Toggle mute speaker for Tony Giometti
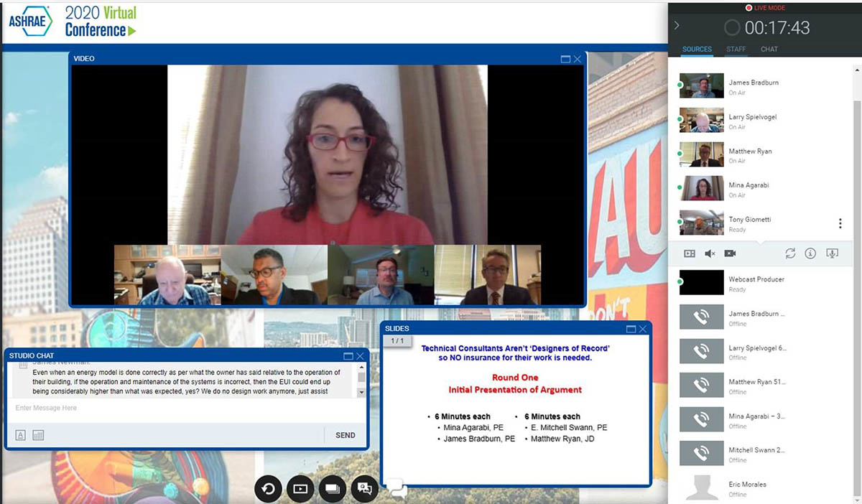 point(710,253)
